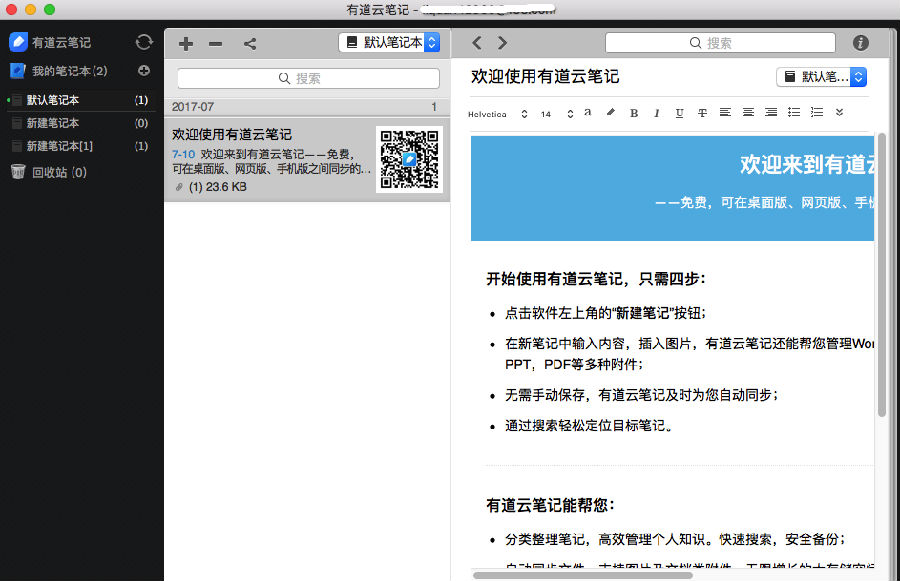The width and height of the screenshot is (900, 581).
Task: Click the bullet 点击软件左上角的新建笔记按钮
Action: point(606,313)
